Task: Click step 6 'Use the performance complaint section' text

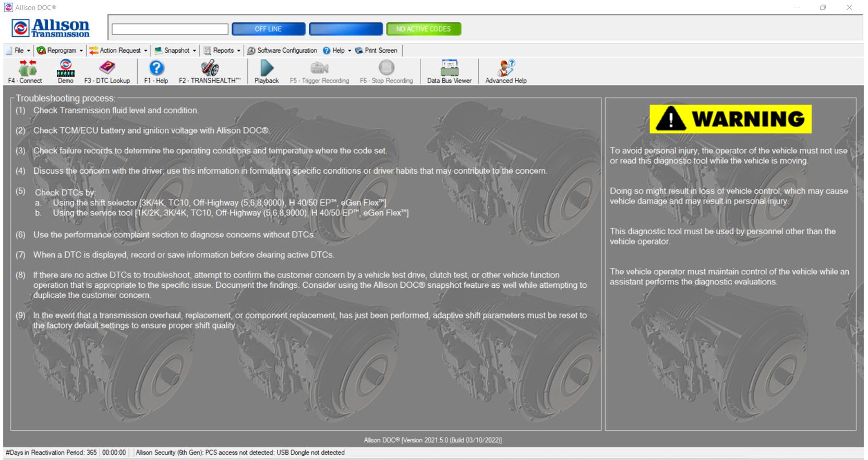Action: pos(174,235)
